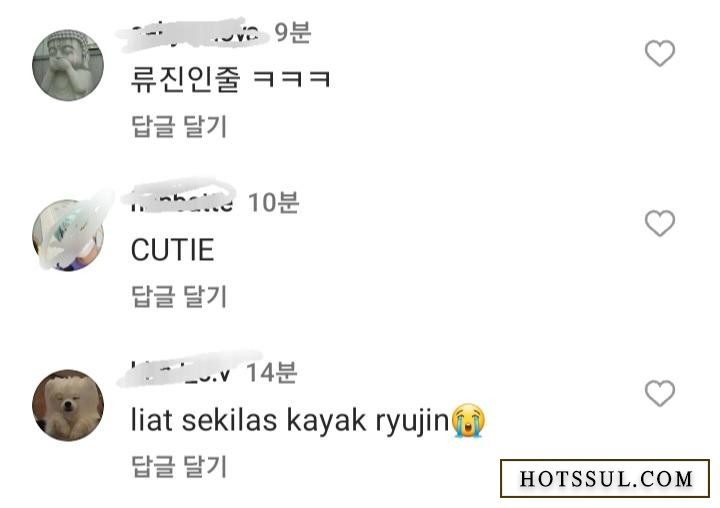Tap the crying emoji after ryujin

click(x=468, y=420)
